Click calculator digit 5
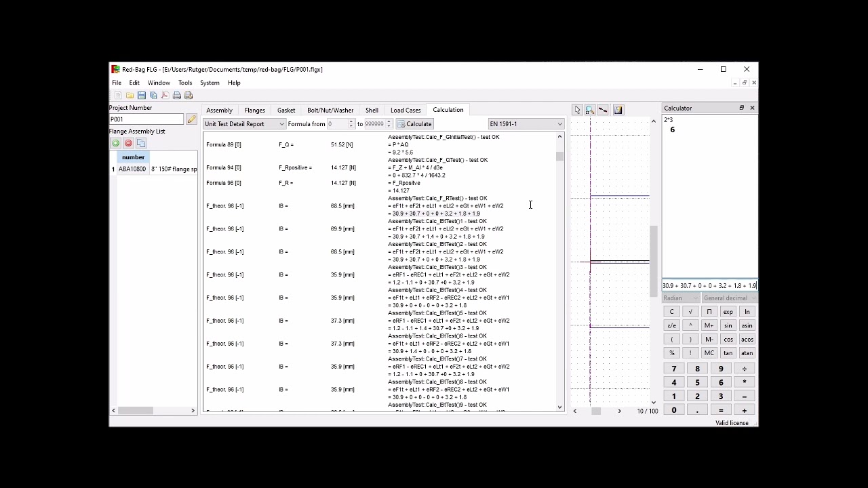 pos(697,382)
